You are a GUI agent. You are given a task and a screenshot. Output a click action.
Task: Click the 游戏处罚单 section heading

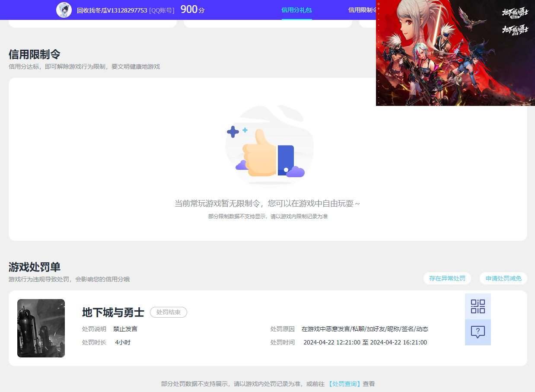pos(35,267)
